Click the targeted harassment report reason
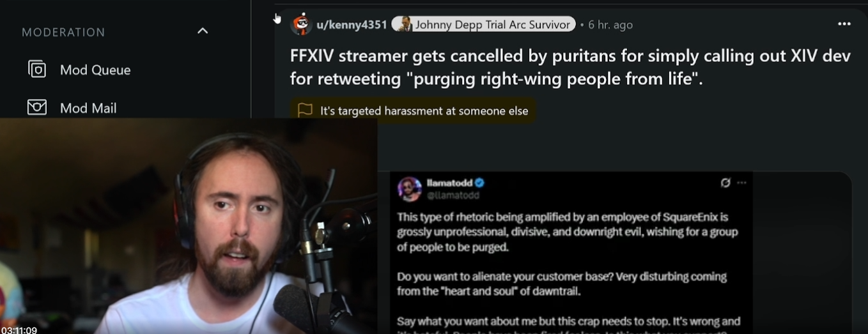The image size is (868, 334). tap(424, 111)
